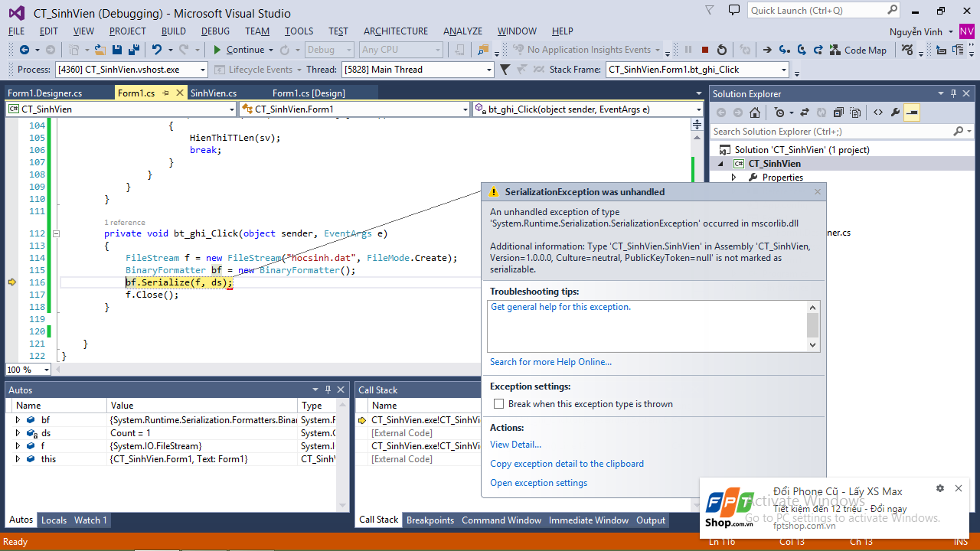The height and width of the screenshot is (551, 980).
Task: Click the Undo arrow icon
Action: click(x=157, y=50)
